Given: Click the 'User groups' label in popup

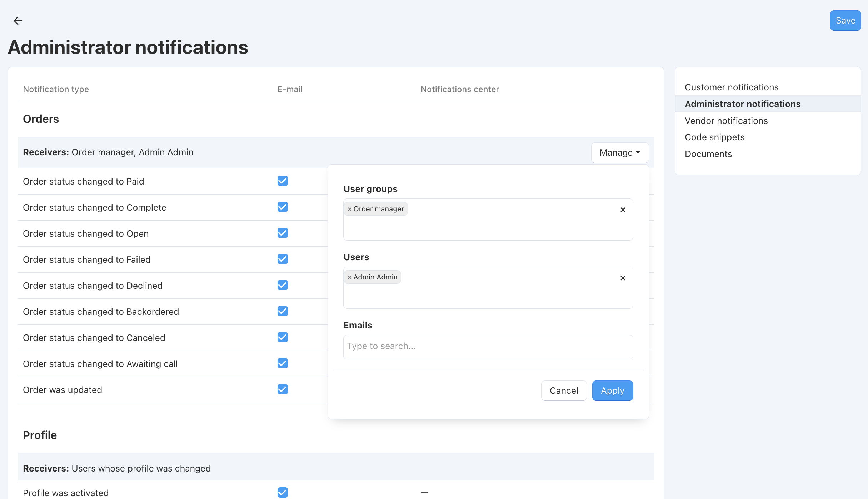Looking at the screenshot, I should coord(370,189).
